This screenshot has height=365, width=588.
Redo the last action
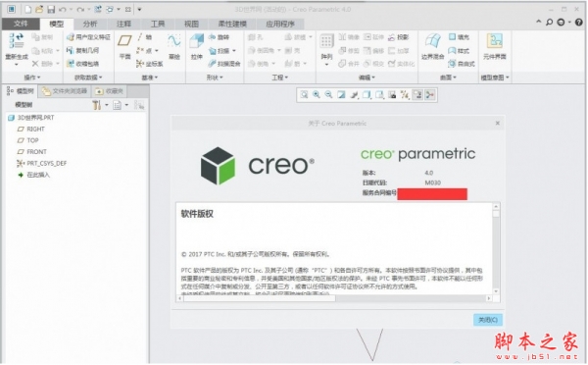tap(80, 10)
